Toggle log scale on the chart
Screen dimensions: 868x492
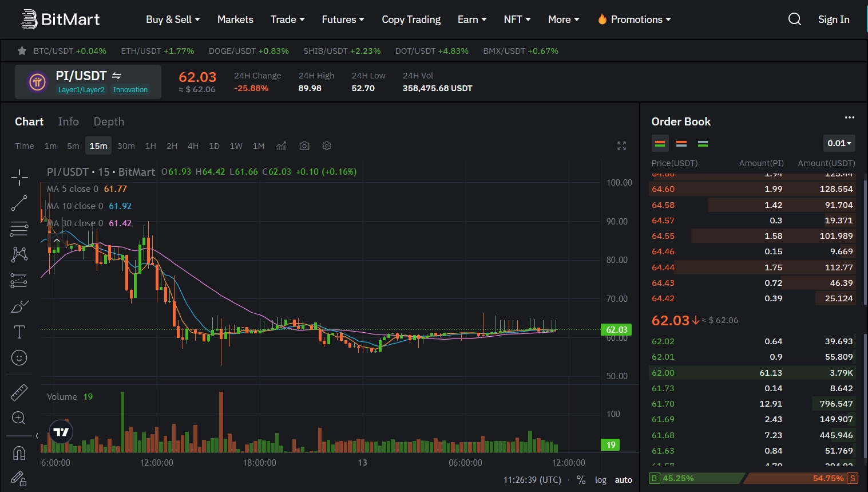tap(600, 479)
